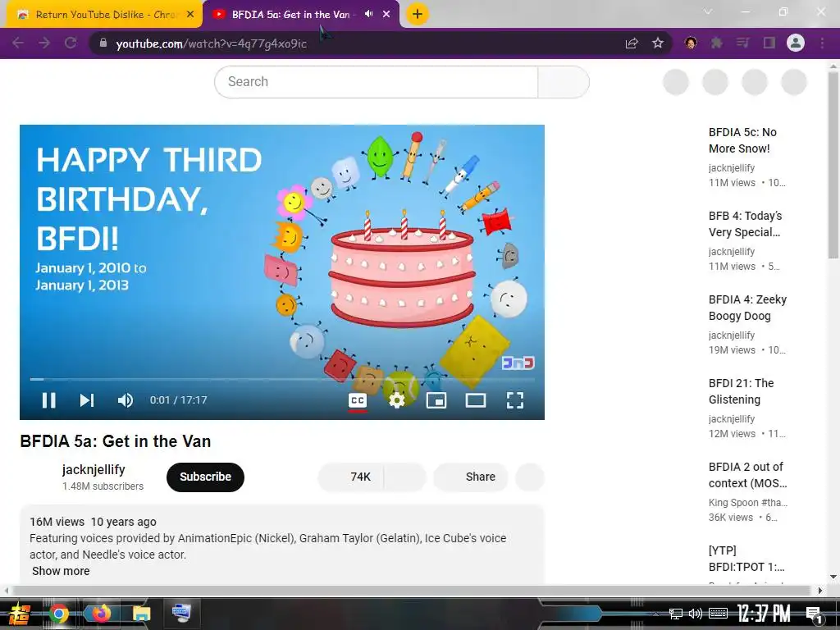This screenshot has height=630, width=840.
Task: Open BFDIA 5c: No More Snow!
Action: click(x=742, y=140)
